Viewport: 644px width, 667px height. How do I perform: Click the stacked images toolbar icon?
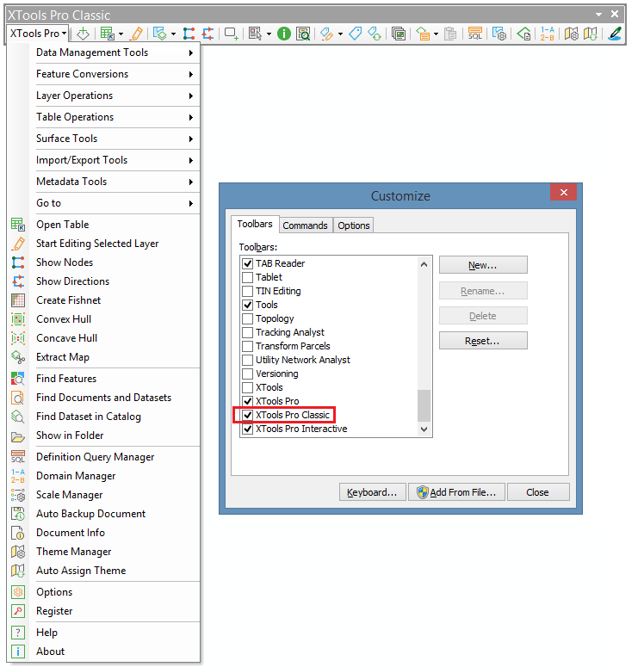point(399,34)
